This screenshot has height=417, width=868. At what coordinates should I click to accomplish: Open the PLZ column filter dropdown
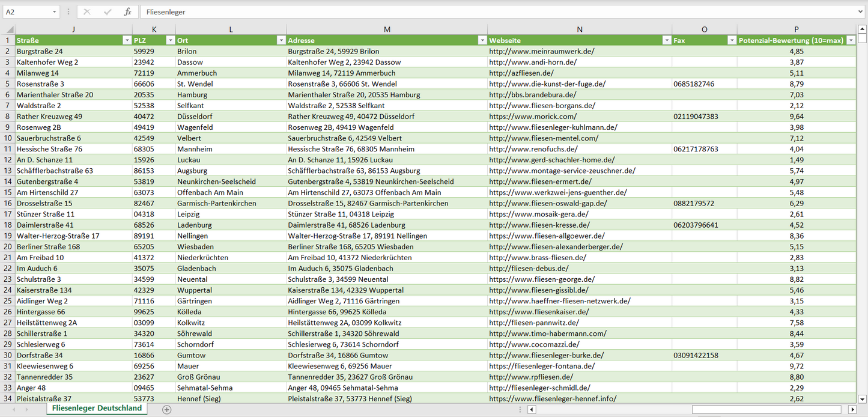169,40
